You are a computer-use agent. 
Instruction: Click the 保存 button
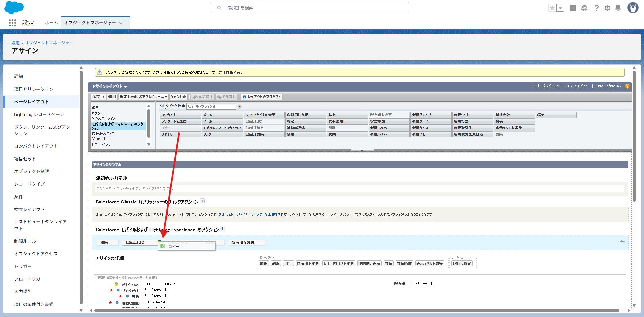[x=96, y=97]
